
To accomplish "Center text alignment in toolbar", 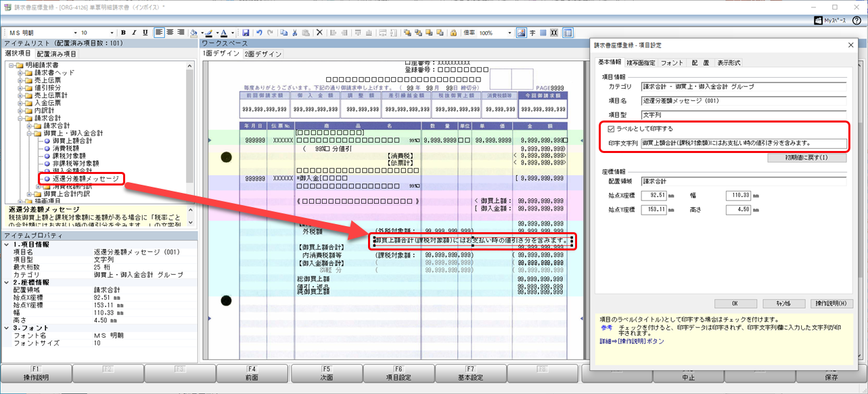I will (x=170, y=32).
